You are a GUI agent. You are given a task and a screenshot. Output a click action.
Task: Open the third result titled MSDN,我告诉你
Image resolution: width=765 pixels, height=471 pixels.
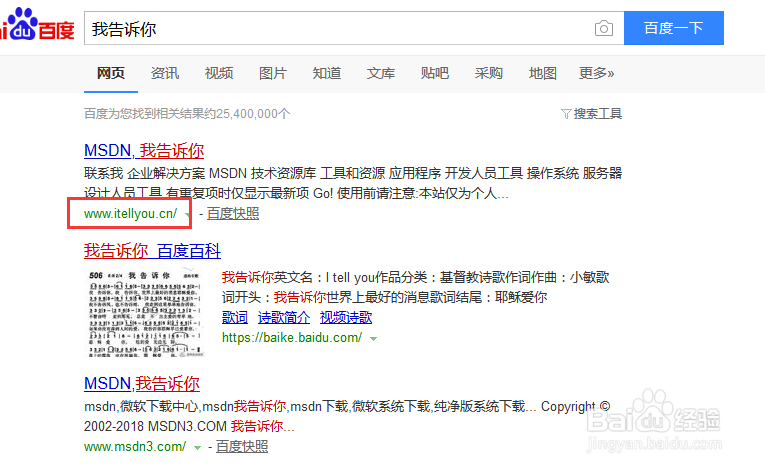(x=142, y=384)
